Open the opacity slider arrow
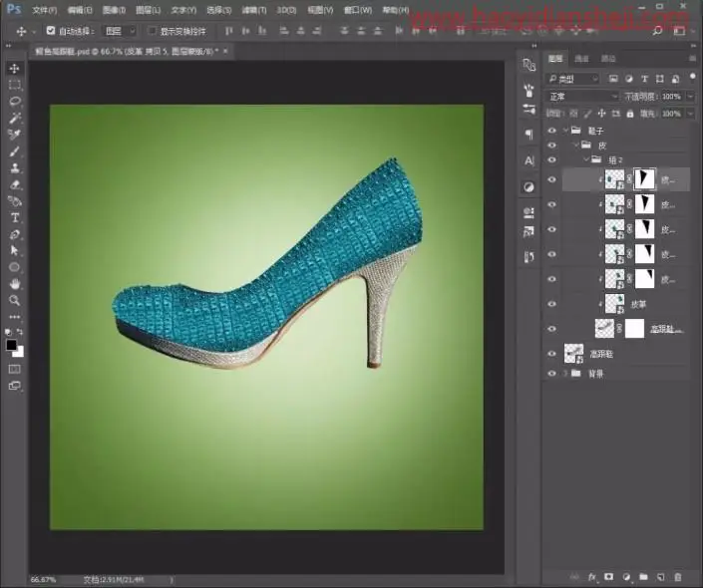This screenshot has width=703, height=588. click(690, 97)
